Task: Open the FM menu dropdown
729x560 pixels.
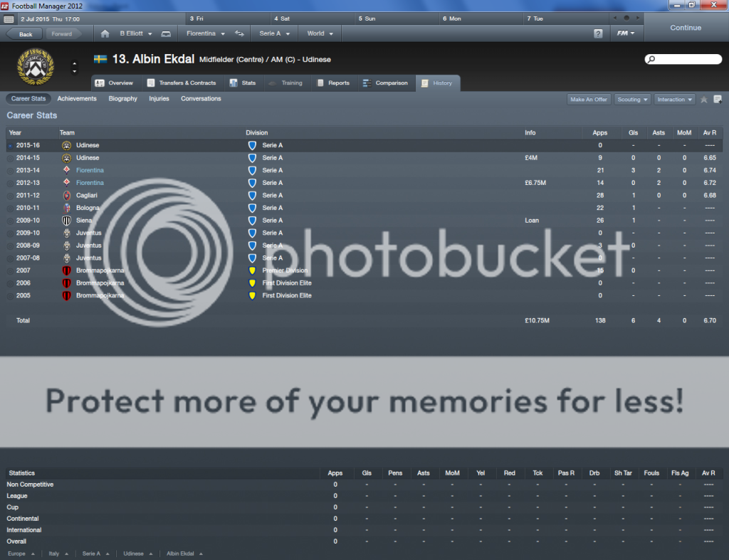Action: (x=625, y=33)
